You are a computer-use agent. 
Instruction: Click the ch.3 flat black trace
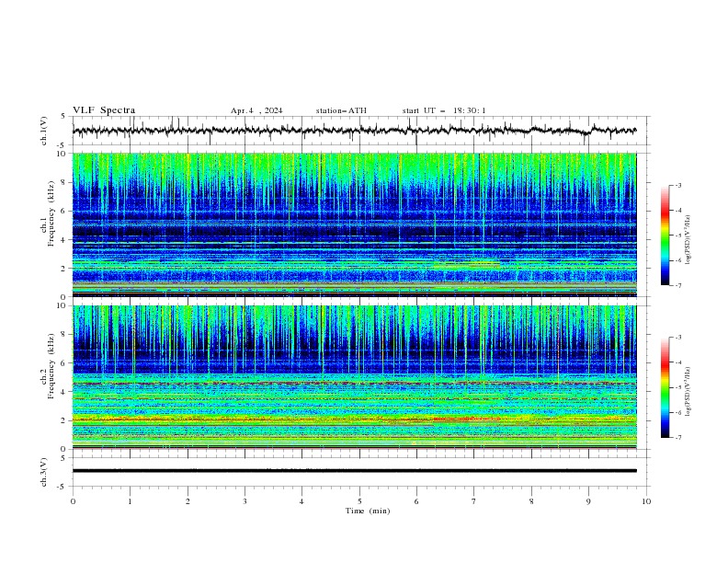[354, 471]
